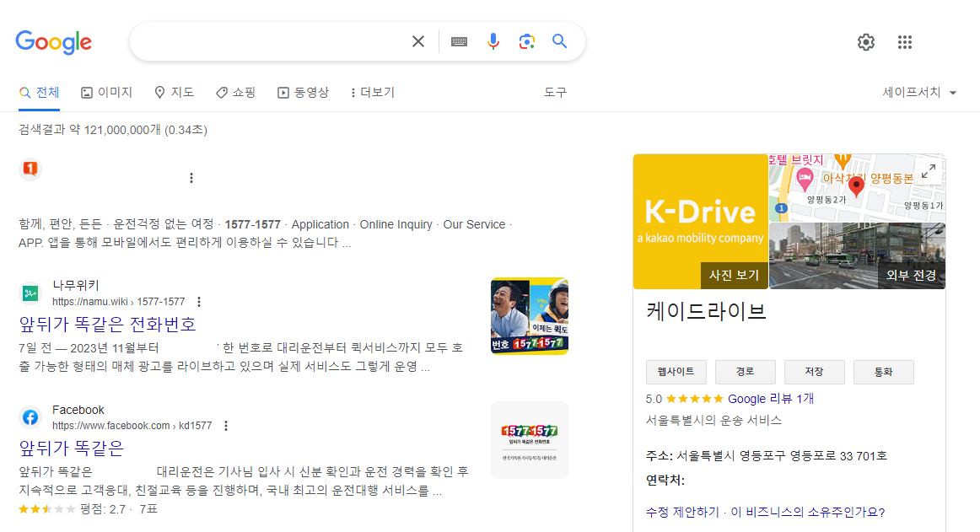
Task: Click the pink hotel marker on the map
Action: tap(805, 180)
